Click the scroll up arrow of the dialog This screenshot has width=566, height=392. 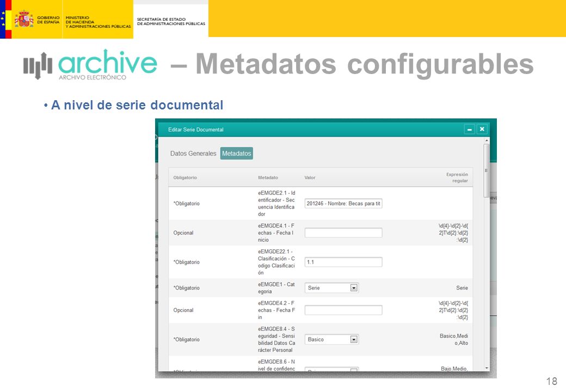(x=487, y=140)
